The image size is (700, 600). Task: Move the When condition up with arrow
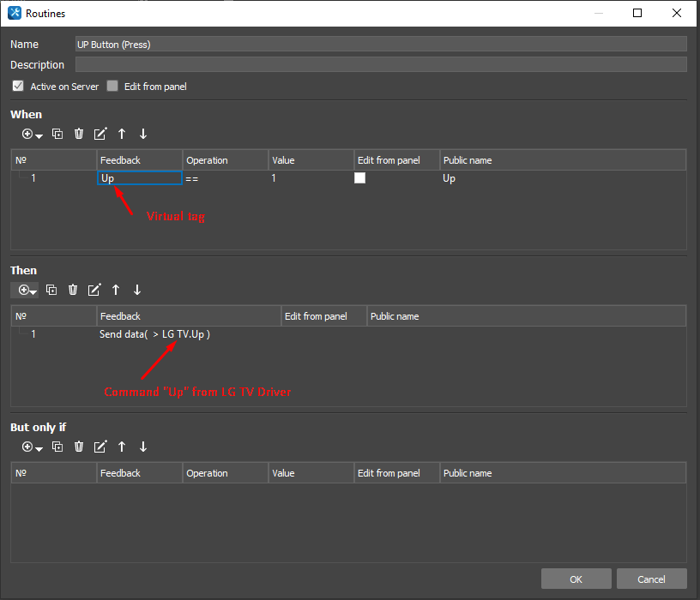(x=122, y=134)
